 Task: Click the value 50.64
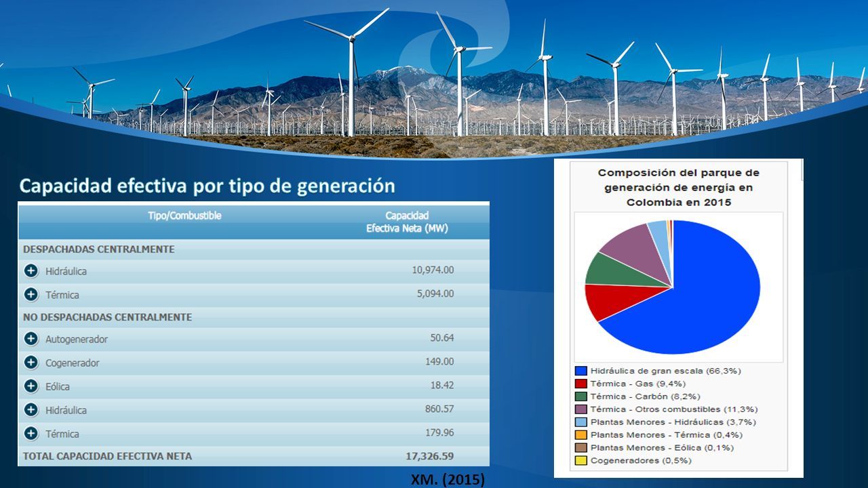pos(442,338)
